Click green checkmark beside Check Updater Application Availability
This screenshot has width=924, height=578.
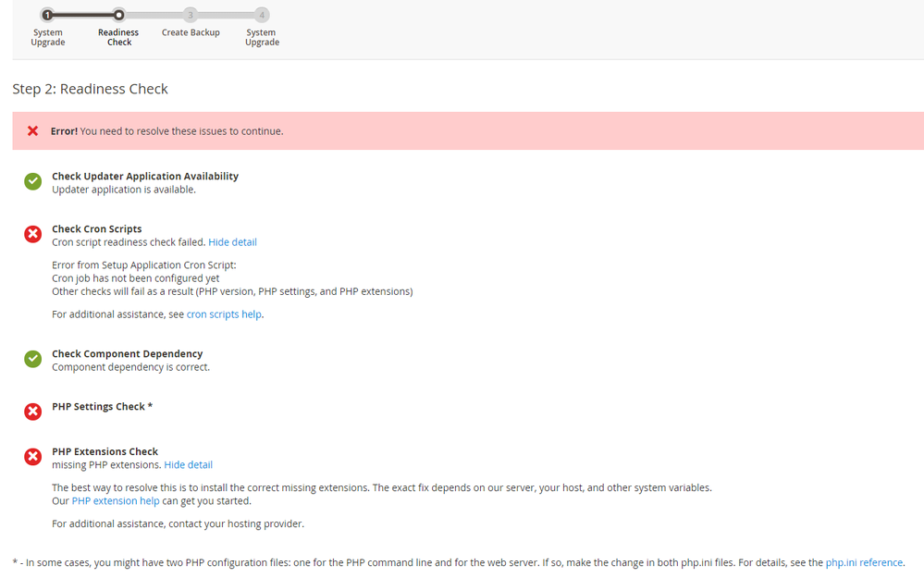coord(32,182)
